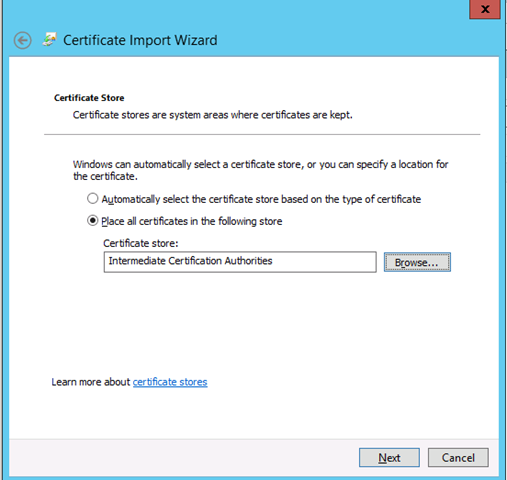This screenshot has width=507, height=480.
Task: Focus the Intermediate Certification Authorities store field
Action: point(240,262)
